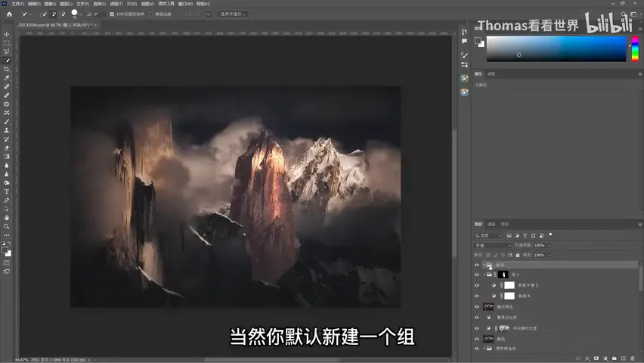Hide the 组 1 group with black mask
644x363 pixels.
tap(477, 275)
